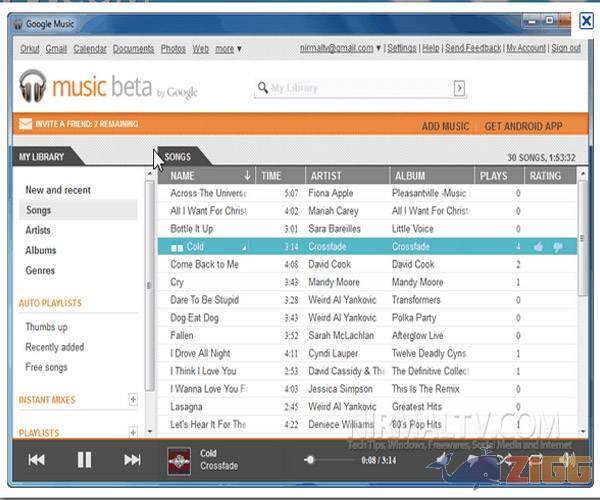Select the song Come Back to Me
This screenshot has height=500, width=600.
367,264
